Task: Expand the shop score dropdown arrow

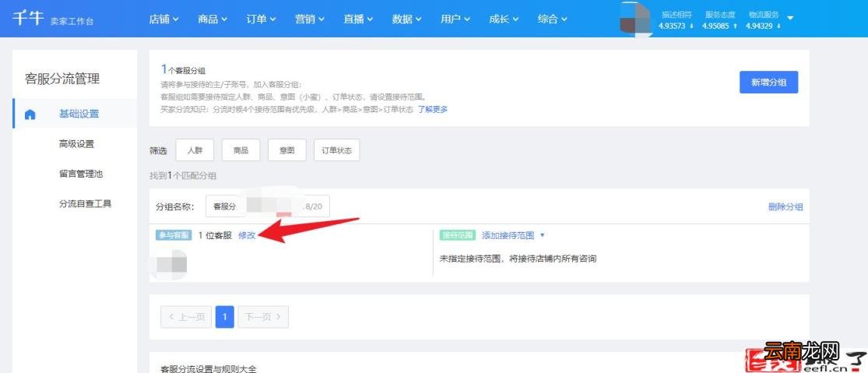Action: (x=790, y=18)
